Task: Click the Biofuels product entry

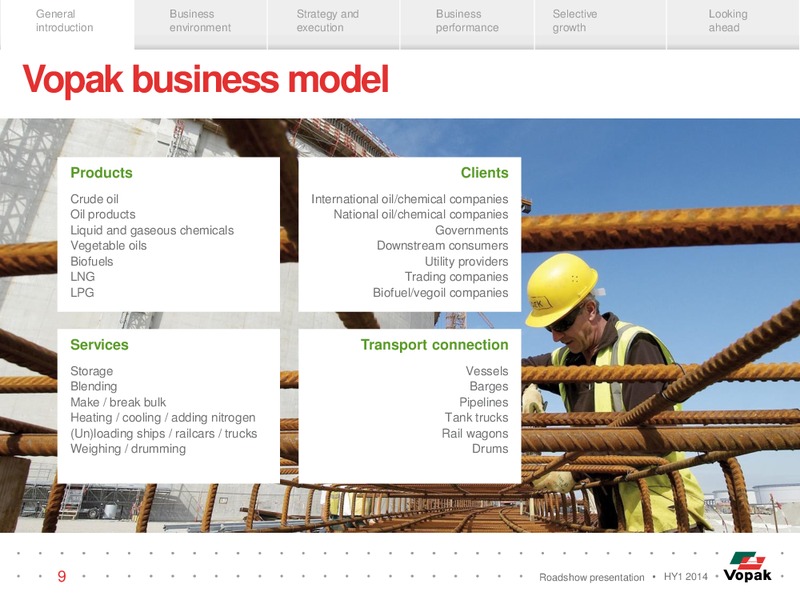Action: click(92, 261)
